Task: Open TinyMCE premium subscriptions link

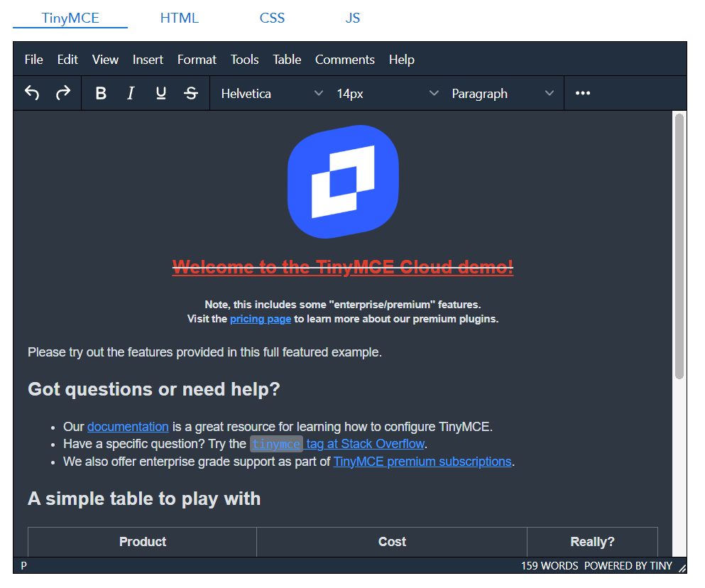Action: pos(422,462)
